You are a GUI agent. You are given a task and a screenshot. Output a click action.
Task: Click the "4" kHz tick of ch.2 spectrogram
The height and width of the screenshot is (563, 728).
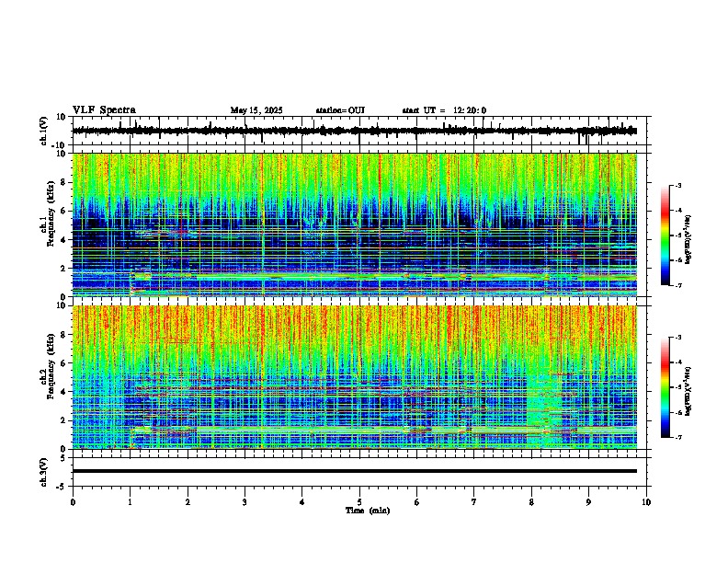64,392
